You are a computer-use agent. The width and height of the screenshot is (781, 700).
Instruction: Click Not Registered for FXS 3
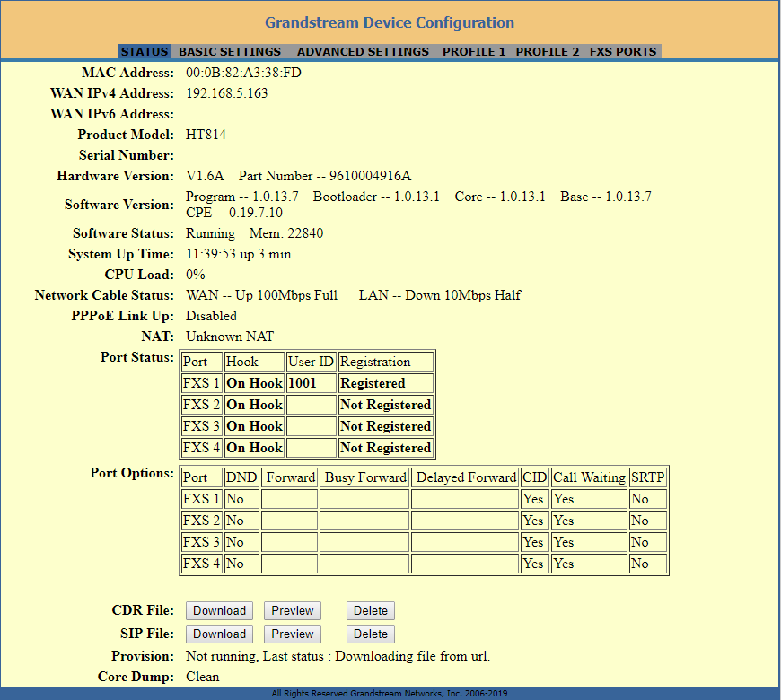tap(385, 426)
